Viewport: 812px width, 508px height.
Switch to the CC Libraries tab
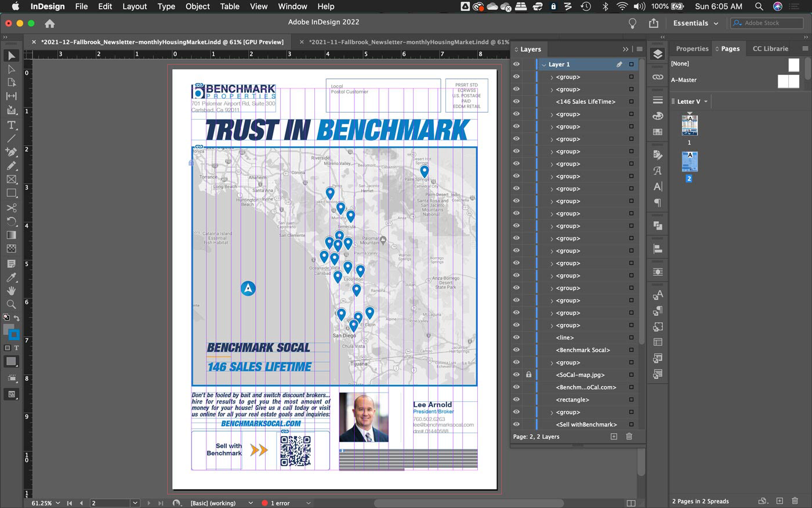click(770, 49)
